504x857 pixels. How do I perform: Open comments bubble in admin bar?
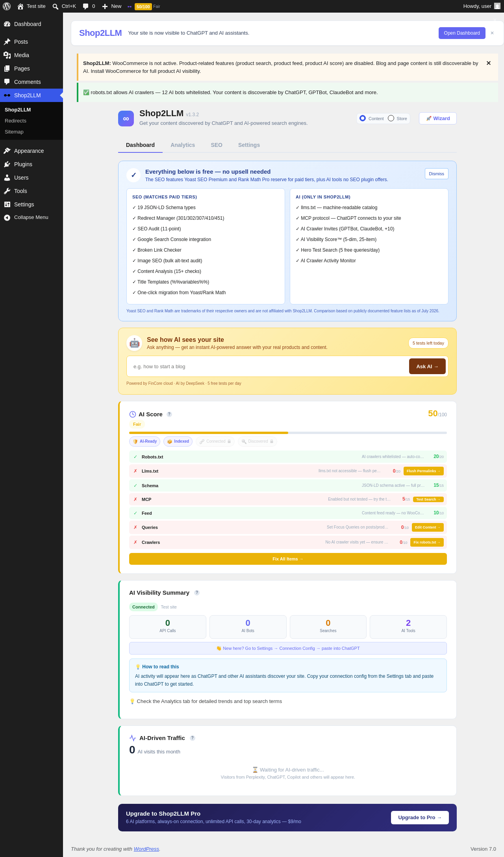89,6
